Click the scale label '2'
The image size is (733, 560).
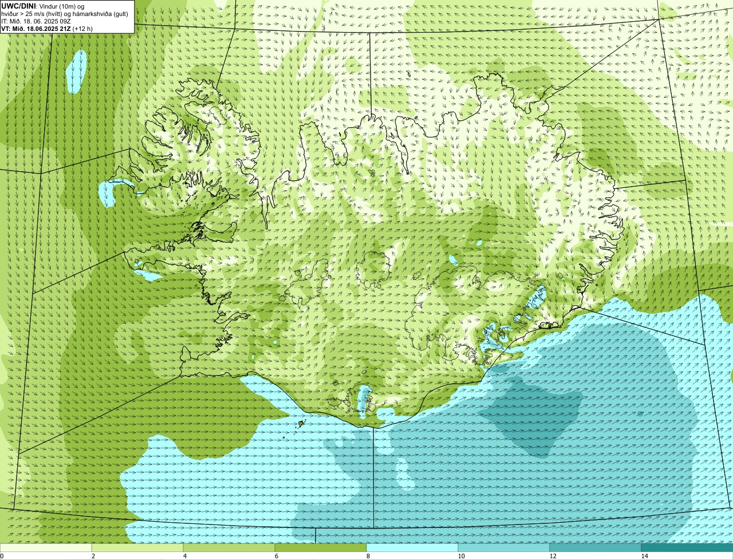(x=93, y=556)
